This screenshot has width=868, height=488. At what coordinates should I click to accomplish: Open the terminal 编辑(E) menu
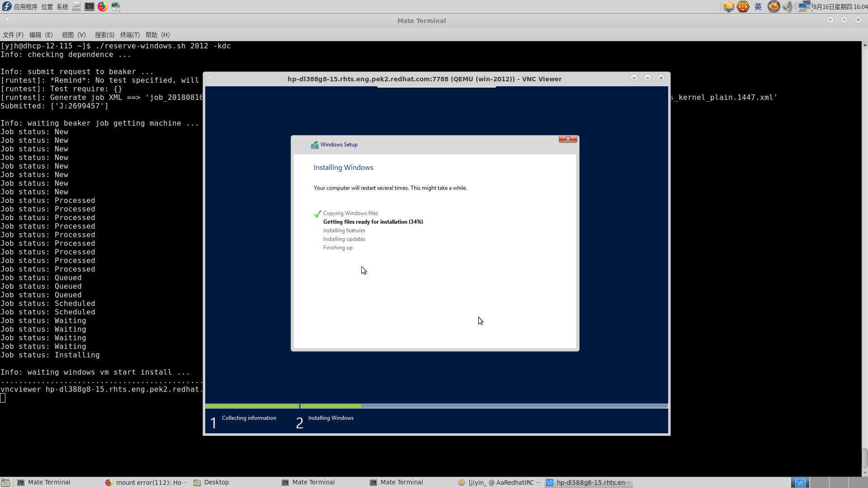41,35
